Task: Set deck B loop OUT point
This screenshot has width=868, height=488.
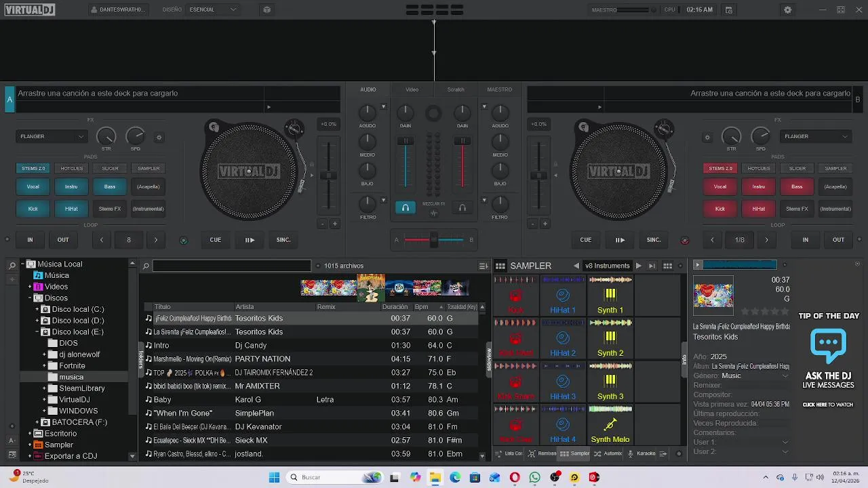Action: tap(839, 240)
